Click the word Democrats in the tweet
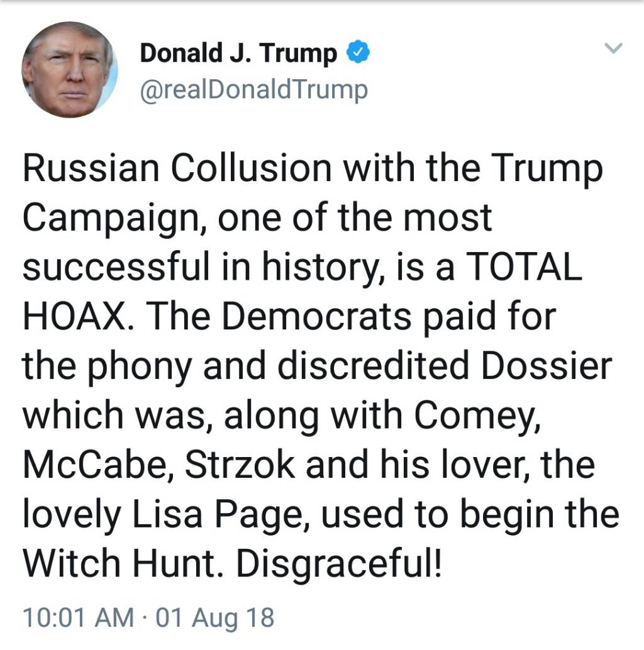 tap(317, 316)
